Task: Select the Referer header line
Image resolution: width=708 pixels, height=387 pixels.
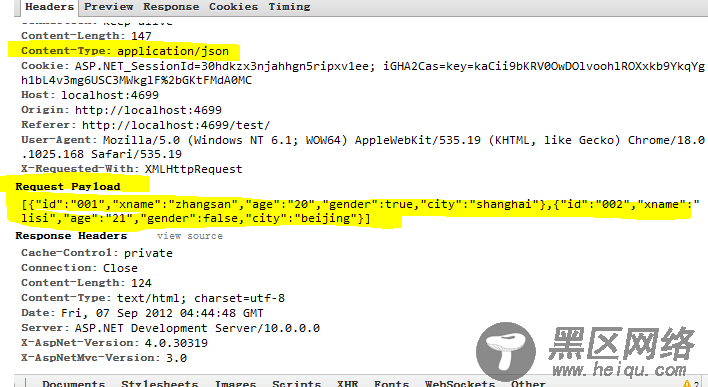Action: [145, 125]
